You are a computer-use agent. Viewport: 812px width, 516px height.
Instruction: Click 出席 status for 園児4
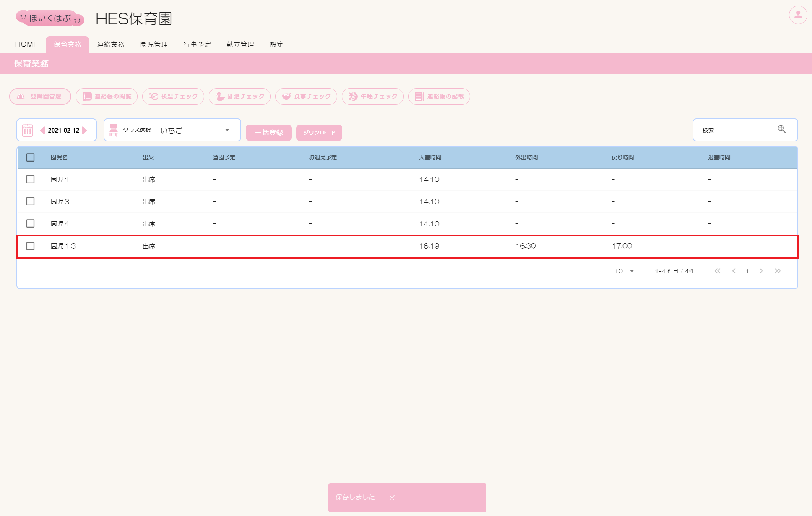point(149,224)
